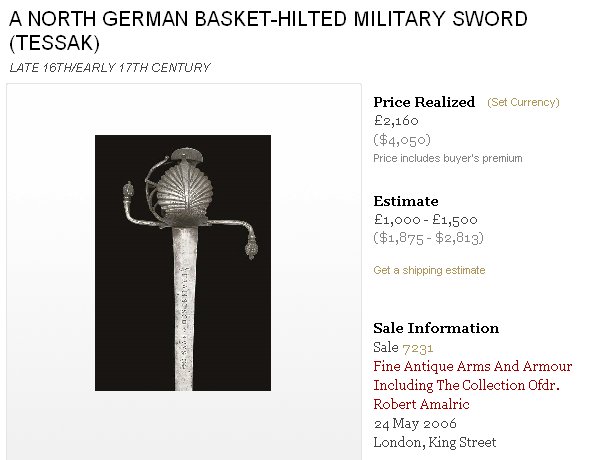Click Get a shipping estimate link
Viewport: 594px width, 460px height.
tap(429, 270)
